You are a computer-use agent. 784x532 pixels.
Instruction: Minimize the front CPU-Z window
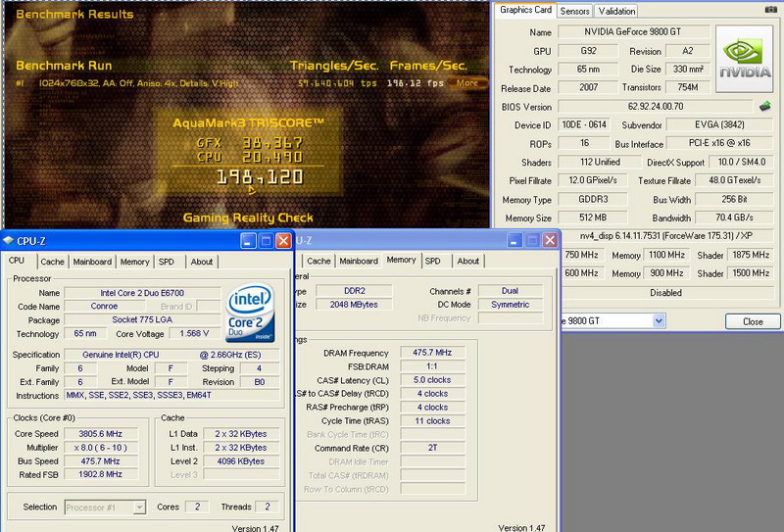(248, 241)
